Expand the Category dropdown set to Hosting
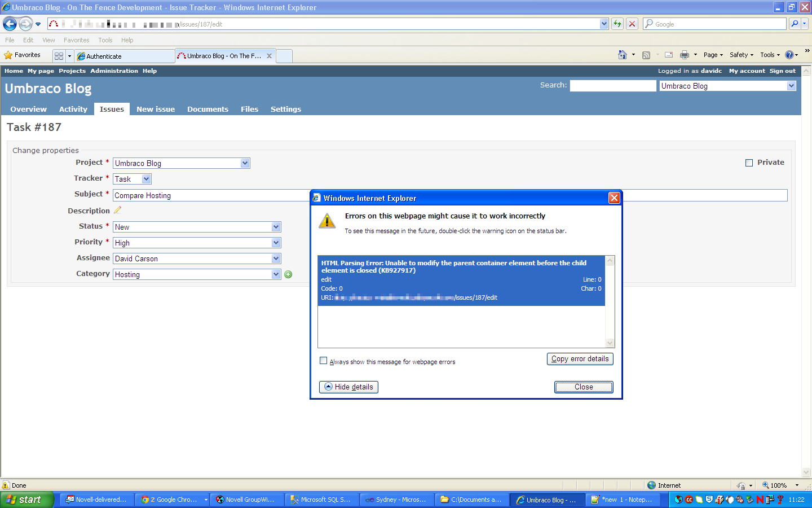 pyautogui.click(x=276, y=274)
